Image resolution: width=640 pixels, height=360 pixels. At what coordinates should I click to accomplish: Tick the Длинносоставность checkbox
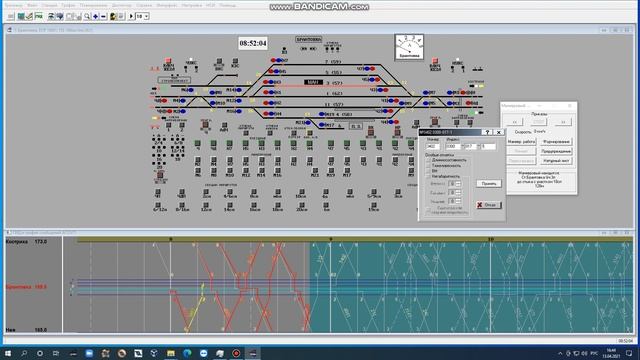[x=428, y=160]
